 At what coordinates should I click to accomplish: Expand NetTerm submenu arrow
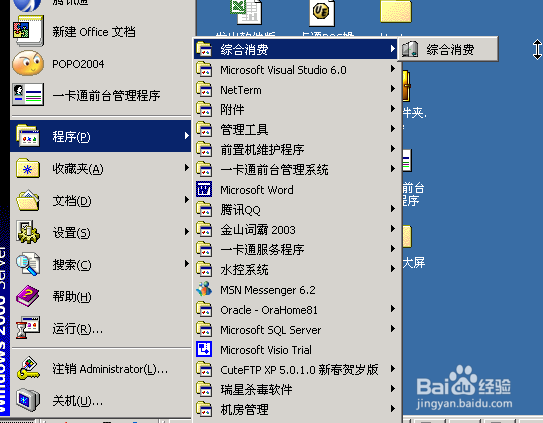click(x=393, y=89)
